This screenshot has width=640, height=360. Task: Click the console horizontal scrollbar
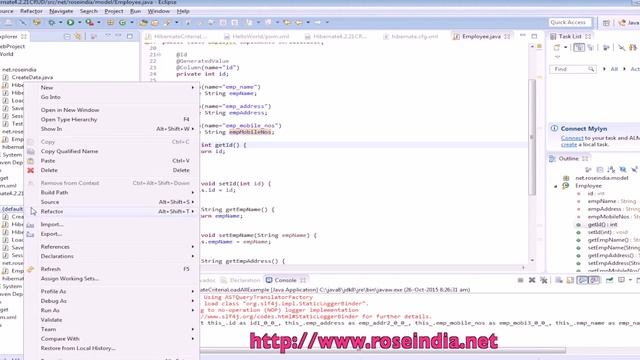click(383, 350)
